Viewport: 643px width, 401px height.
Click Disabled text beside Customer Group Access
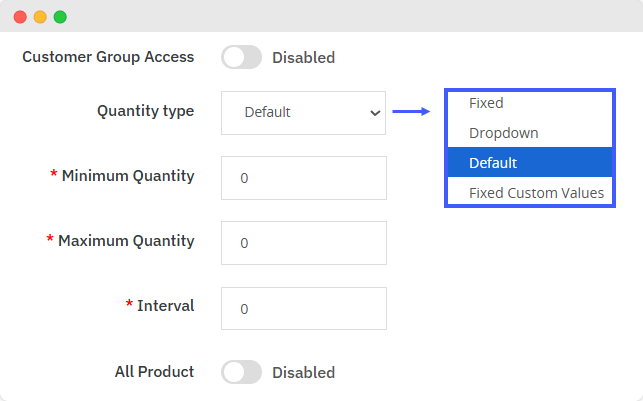[x=303, y=57]
